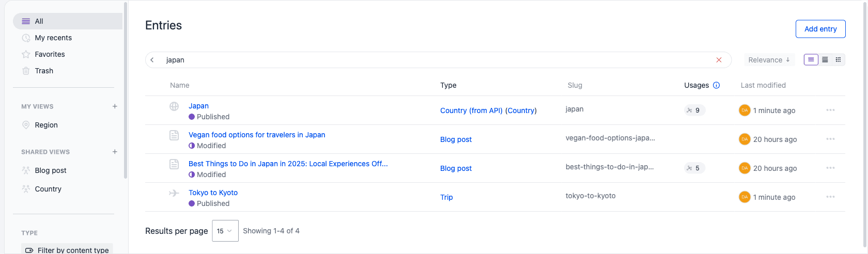Click usages badge showing 5
The height and width of the screenshot is (254, 868).
(695, 168)
